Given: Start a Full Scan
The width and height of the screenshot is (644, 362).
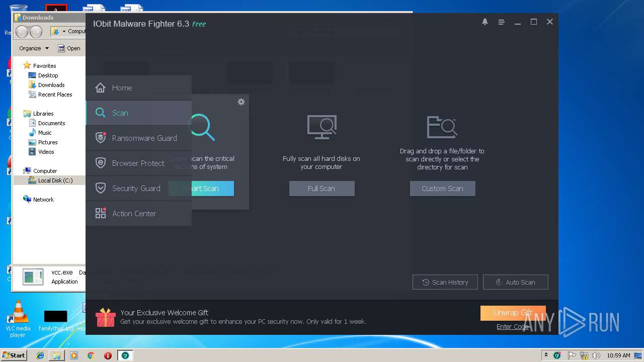Looking at the screenshot, I should [x=321, y=189].
